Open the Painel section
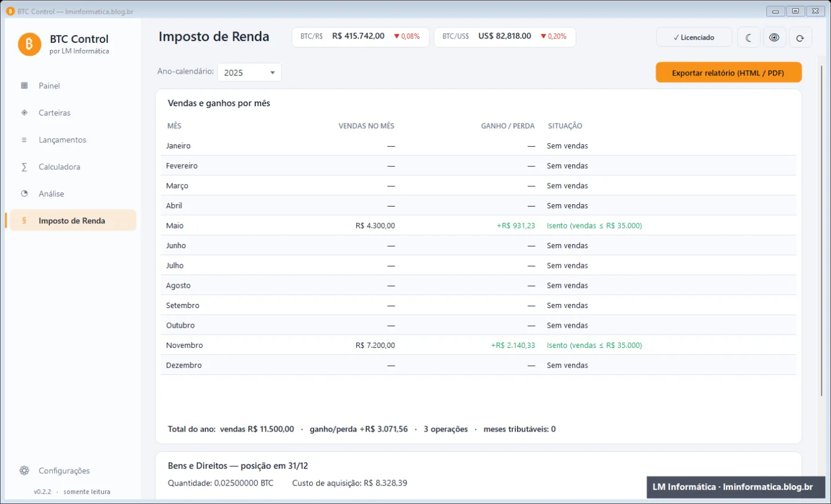 tap(73, 85)
